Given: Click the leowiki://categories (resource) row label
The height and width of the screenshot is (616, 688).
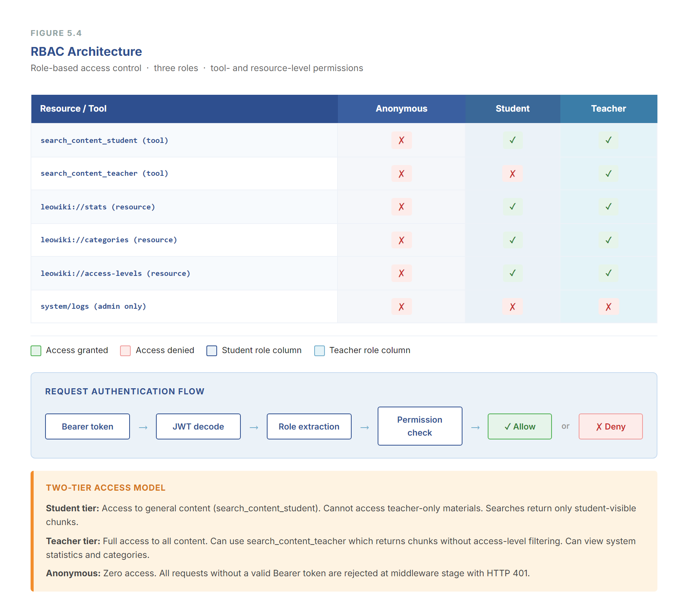Looking at the screenshot, I should pyautogui.click(x=109, y=240).
